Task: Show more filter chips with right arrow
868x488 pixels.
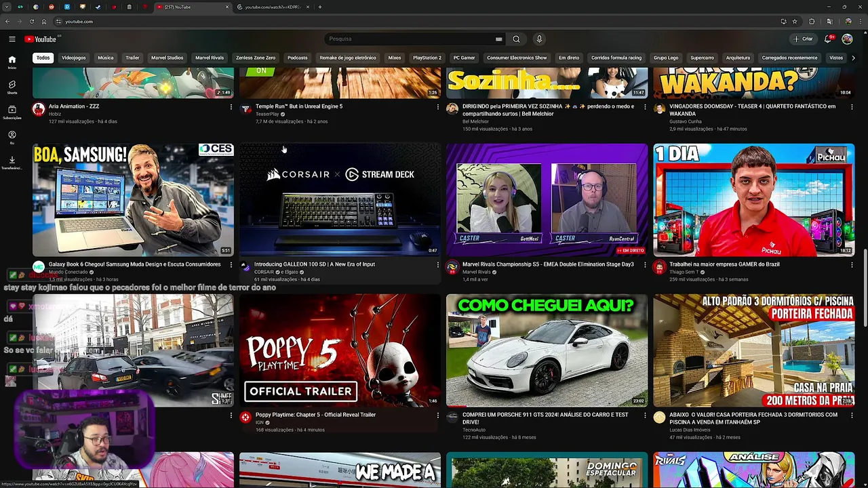Action: [853, 58]
